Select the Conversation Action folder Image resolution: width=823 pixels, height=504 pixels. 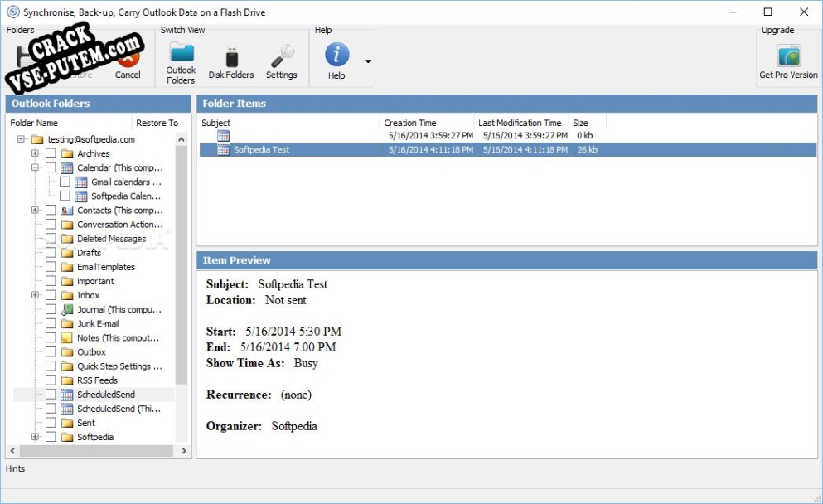point(119,224)
